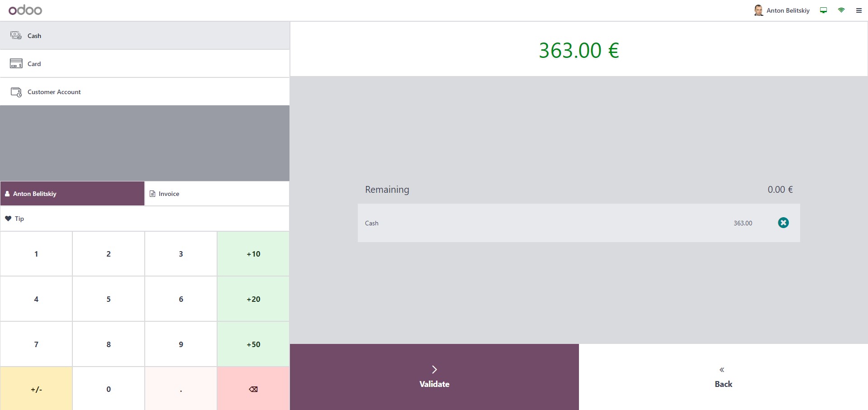The width and height of the screenshot is (868, 410).
Task: Go Back to the order screen
Action: pyautogui.click(x=723, y=377)
